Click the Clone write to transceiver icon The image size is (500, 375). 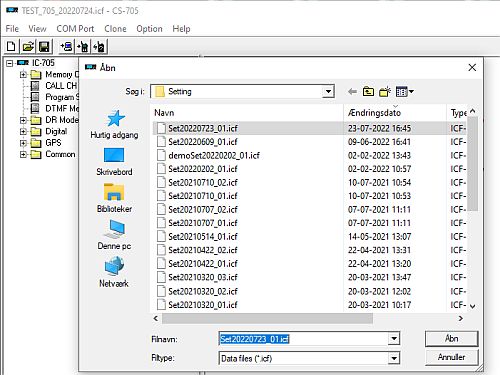[x=99, y=46]
